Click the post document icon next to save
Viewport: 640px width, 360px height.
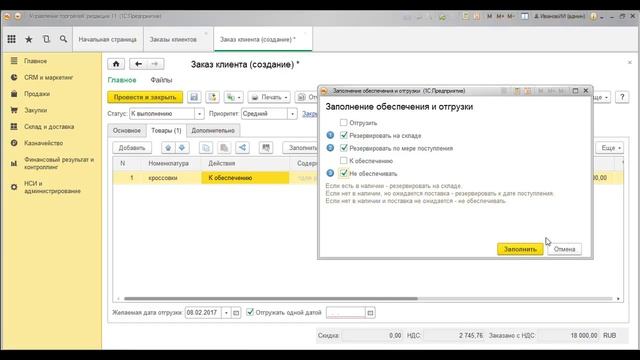pos(212,97)
